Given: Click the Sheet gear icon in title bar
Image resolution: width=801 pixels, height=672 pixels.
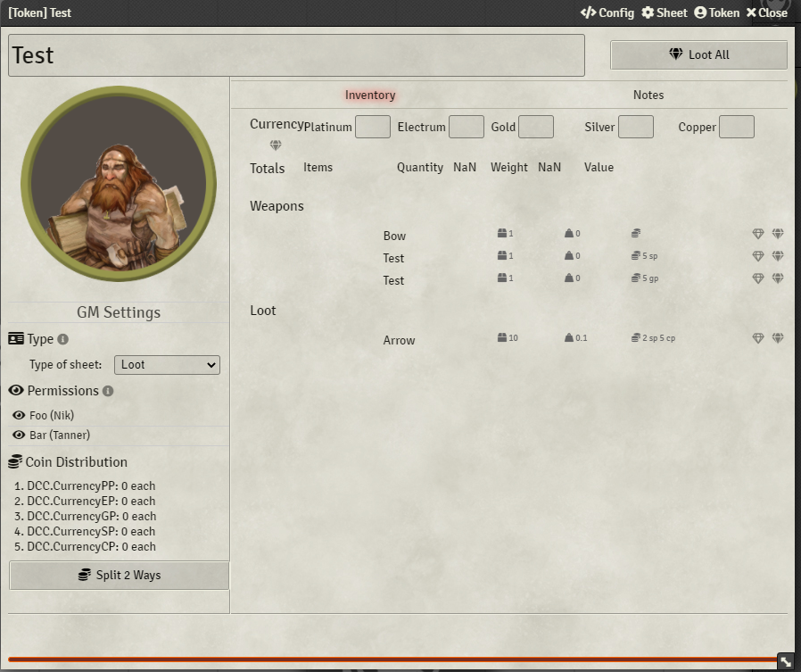Looking at the screenshot, I should [648, 12].
